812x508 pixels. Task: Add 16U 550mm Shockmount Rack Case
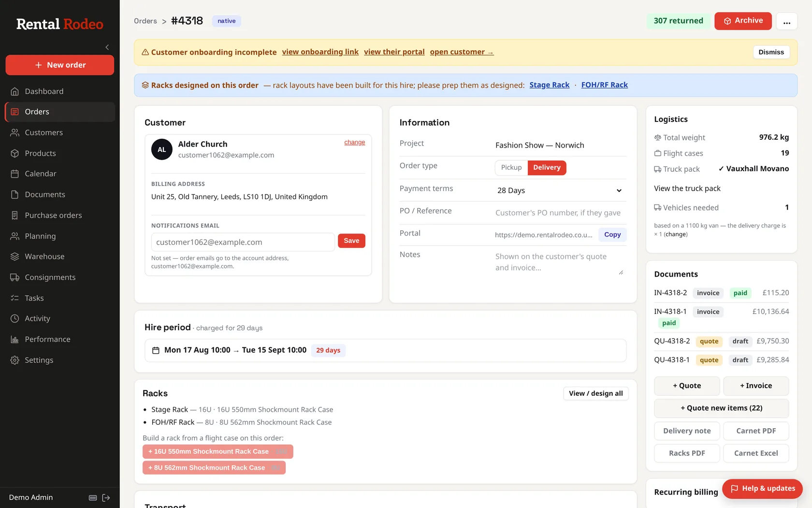[218, 451]
